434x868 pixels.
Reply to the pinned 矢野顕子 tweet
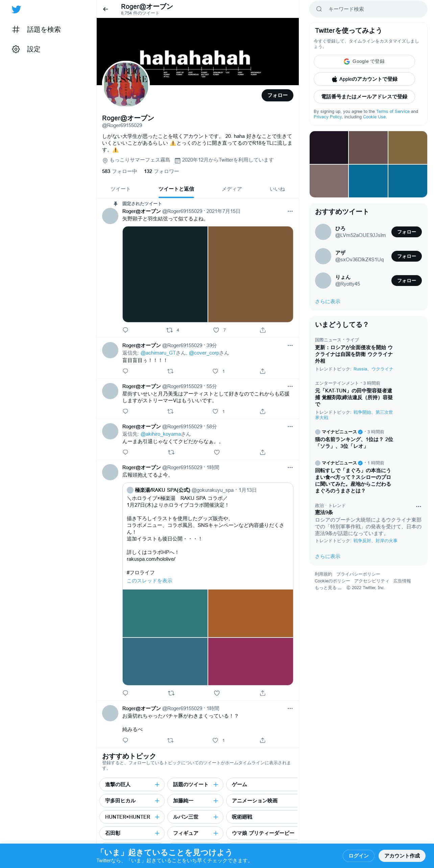tap(125, 330)
